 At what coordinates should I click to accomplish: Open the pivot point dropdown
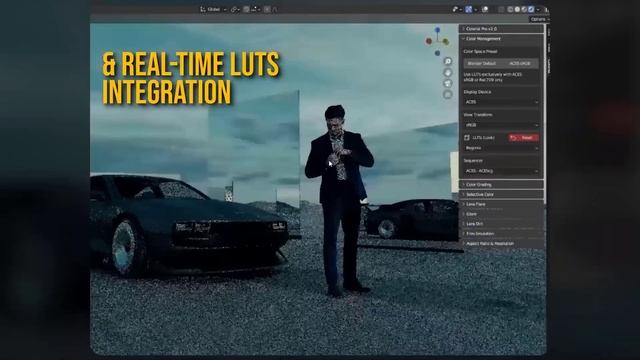[235, 9]
